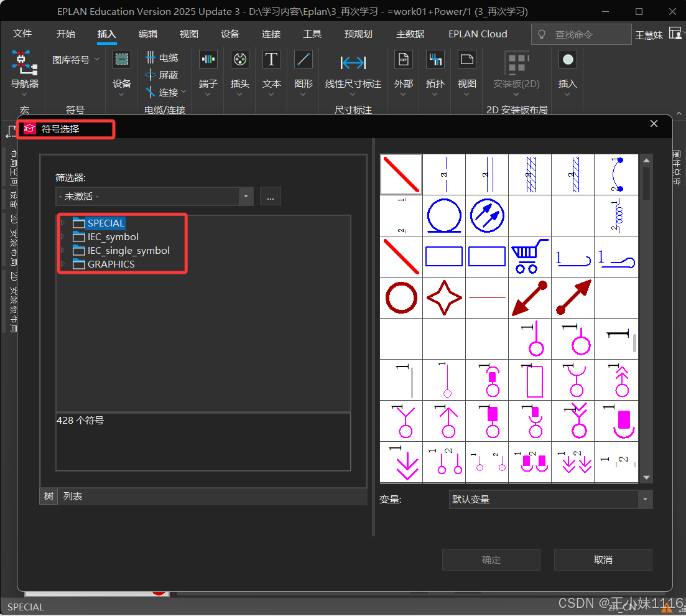
Task: Close the 符号选择 dialog
Action: [x=654, y=123]
